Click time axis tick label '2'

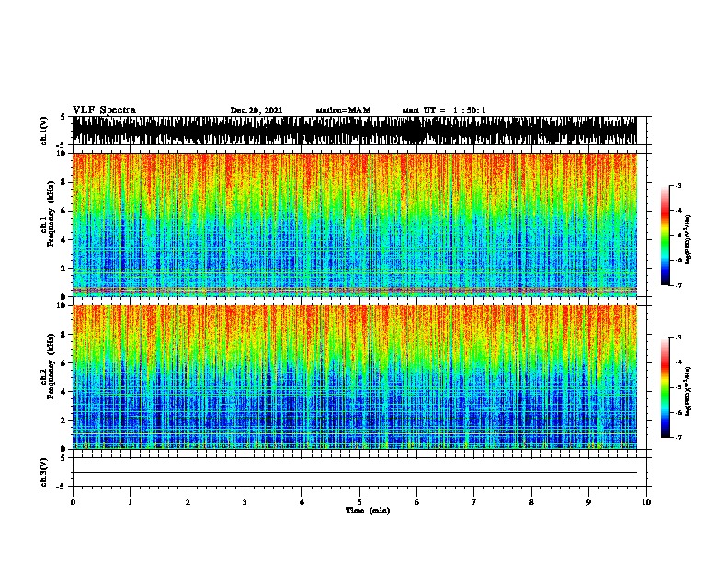pos(188,502)
